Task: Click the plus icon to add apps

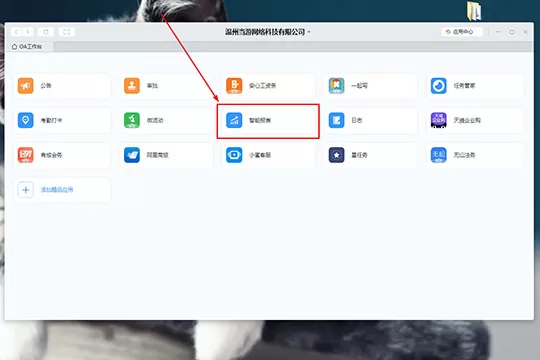Action: pos(25,190)
